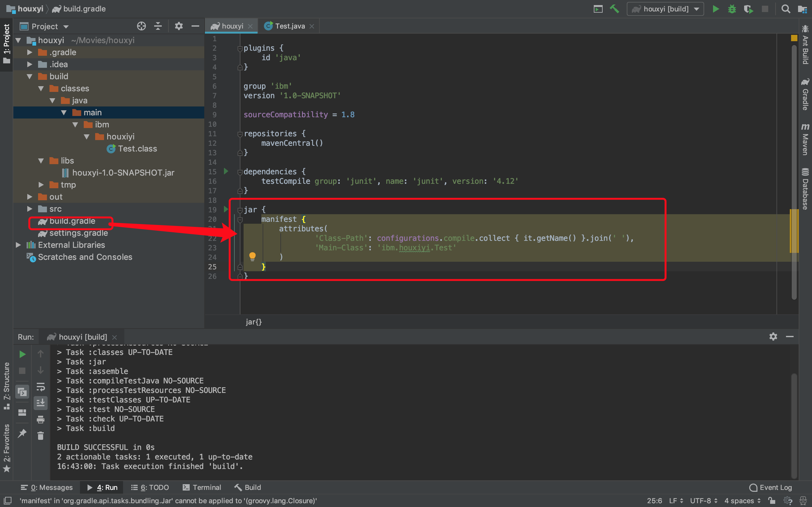Click the yellow warning stripe marker on editor scrollbar
The height and width of the screenshot is (507, 812).
[x=794, y=231]
